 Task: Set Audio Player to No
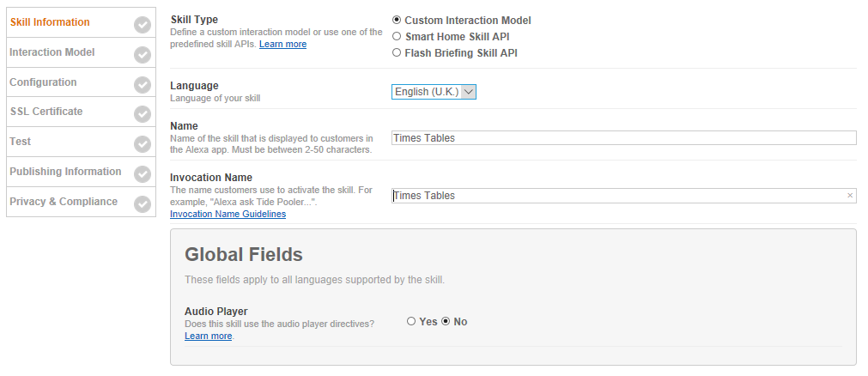[446, 321]
